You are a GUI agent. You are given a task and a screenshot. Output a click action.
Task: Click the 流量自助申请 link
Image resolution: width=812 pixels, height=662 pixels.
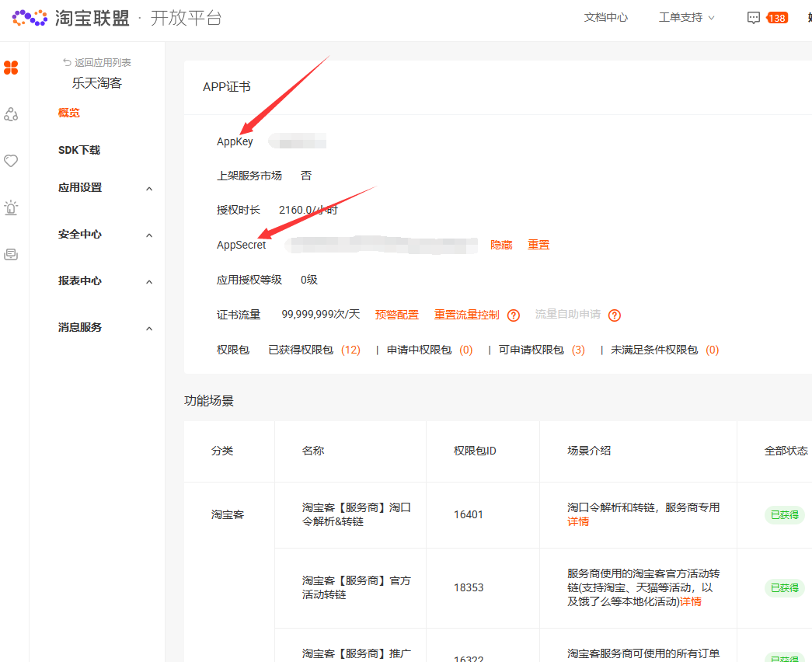click(x=568, y=315)
